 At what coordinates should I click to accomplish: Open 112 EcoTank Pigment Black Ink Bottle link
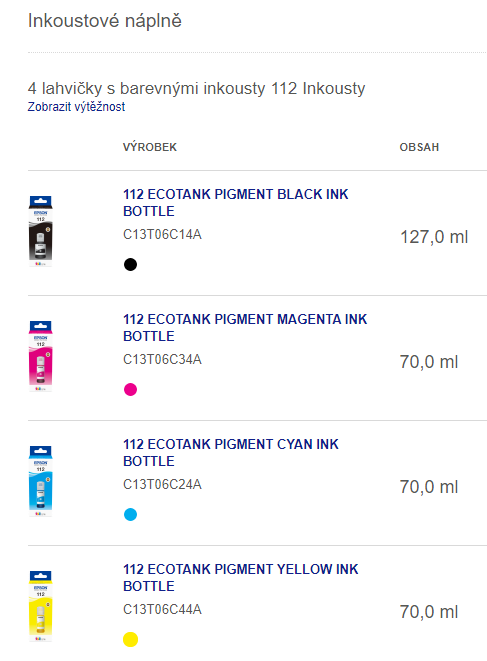coord(236,203)
